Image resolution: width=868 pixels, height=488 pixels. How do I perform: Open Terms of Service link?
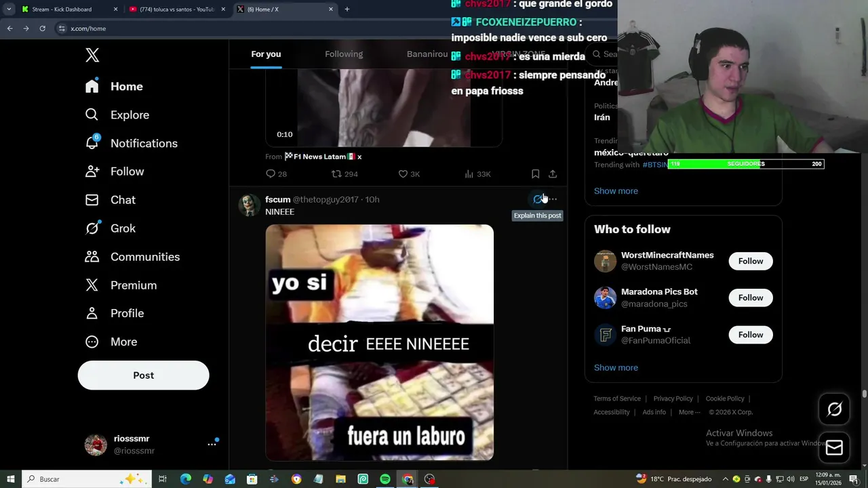click(617, 399)
